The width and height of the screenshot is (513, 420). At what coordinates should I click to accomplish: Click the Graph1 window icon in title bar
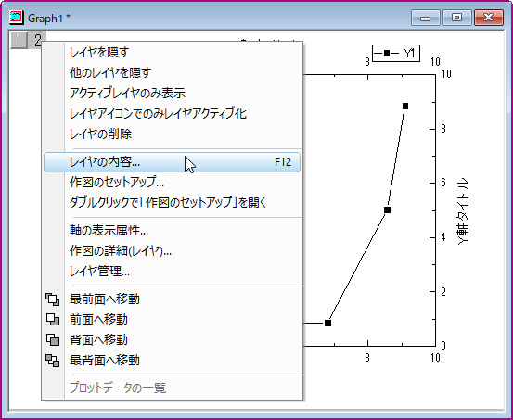[17, 18]
